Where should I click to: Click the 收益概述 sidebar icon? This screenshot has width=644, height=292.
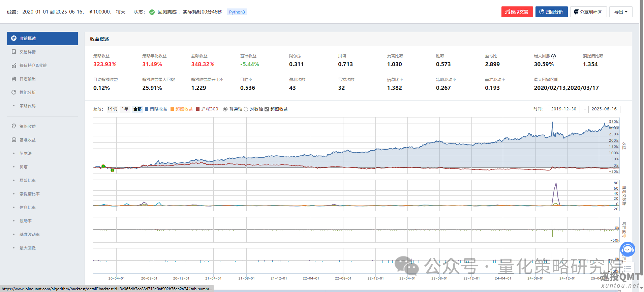(14, 38)
